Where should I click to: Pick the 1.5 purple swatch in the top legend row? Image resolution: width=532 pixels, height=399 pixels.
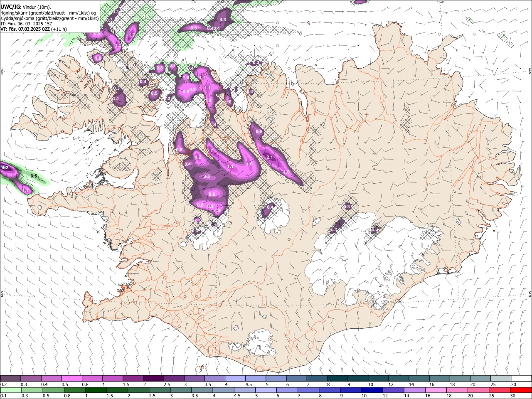click(133, 378)
